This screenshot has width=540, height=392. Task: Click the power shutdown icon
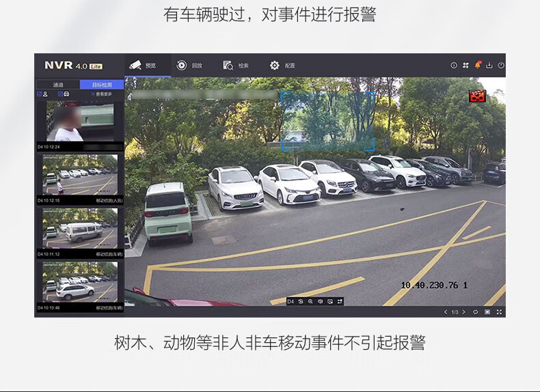click(x=501, y=66)
